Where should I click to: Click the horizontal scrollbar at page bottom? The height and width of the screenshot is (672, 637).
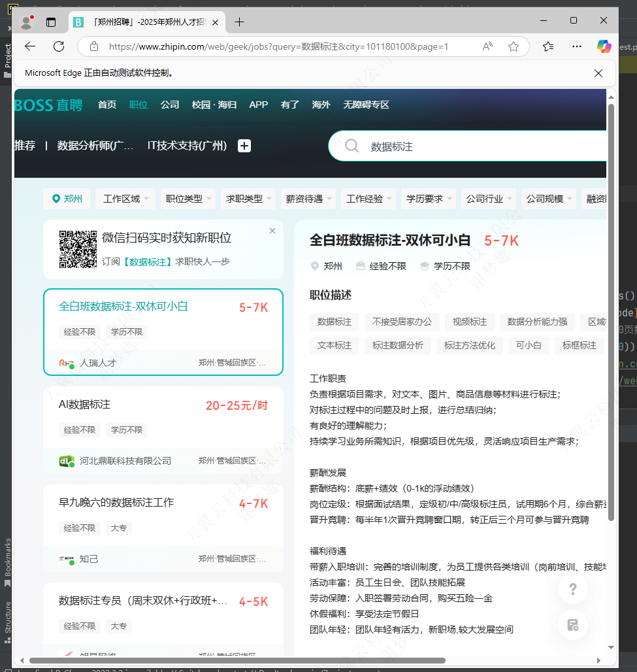[237, 660]
